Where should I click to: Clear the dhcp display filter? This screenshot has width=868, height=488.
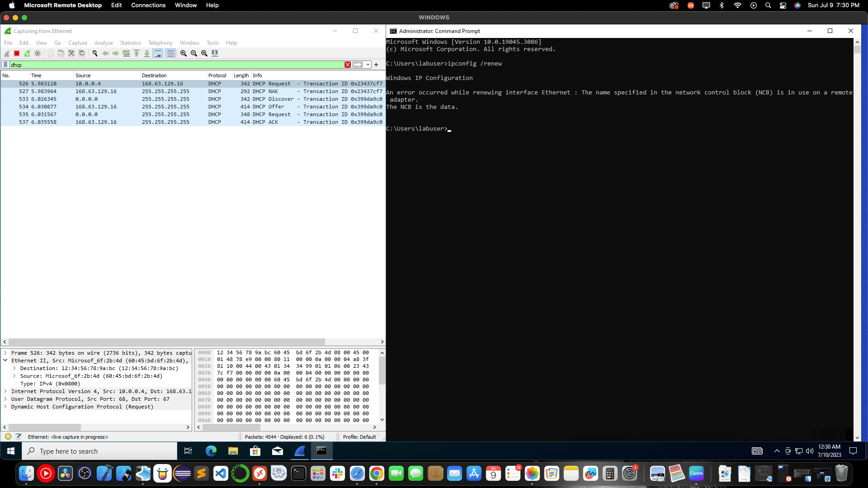coord(347,65)
